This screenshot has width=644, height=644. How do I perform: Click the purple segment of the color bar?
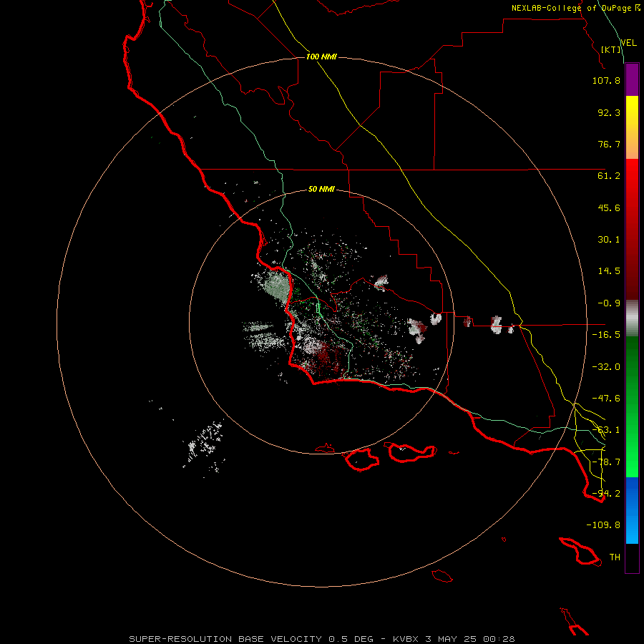[632, 79]
